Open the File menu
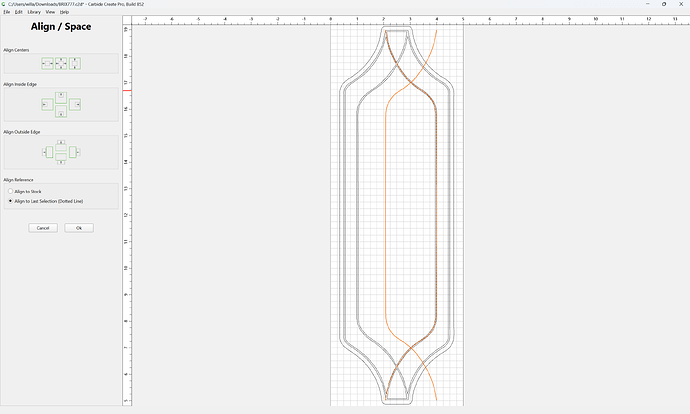Image resolution: width=690 pixels, height=414 pixels. pyautogui.click(x=7, y=12)
